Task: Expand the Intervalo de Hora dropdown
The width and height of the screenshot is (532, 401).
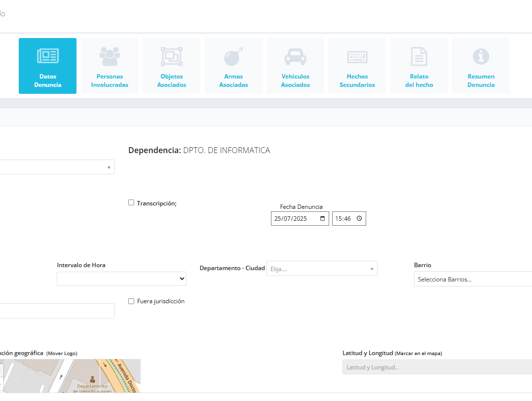Action: [121, 279]
